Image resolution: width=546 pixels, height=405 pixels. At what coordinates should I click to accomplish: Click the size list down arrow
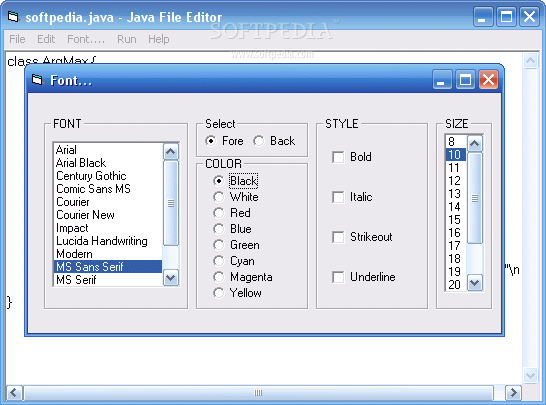tap(475, 282)
